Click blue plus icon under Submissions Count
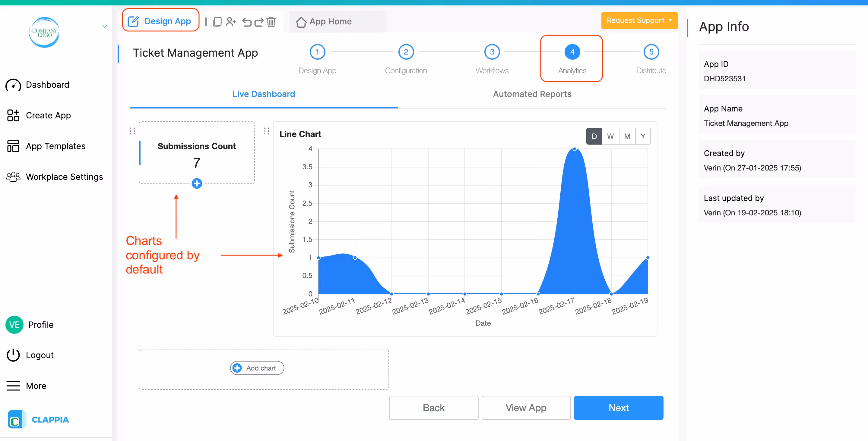The image size is (868, 441). (x=197, y=183)
